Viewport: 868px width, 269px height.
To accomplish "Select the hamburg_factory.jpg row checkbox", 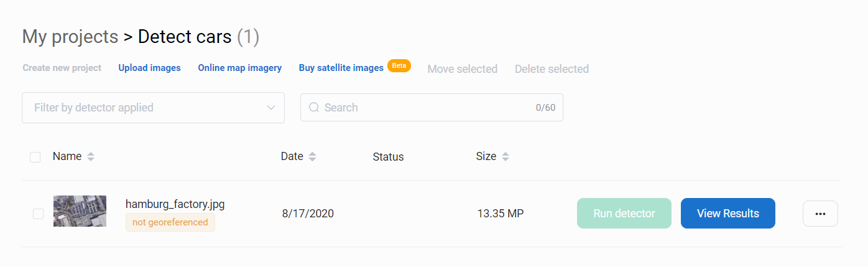I will (38, 214).
